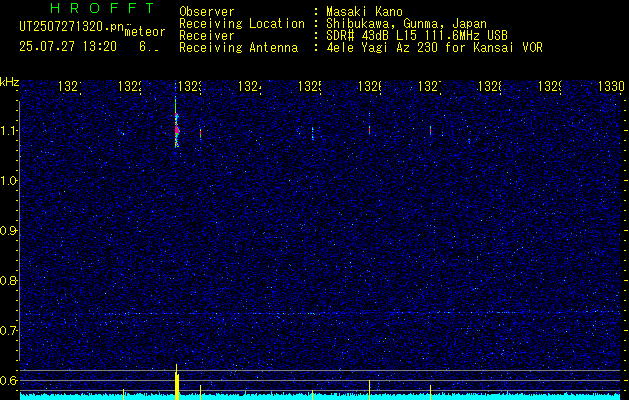The image size is (629, 400).
Task: Click the 1.0 kHz frequency tick label
Action: pyautogui.click(x=8, y=181)
